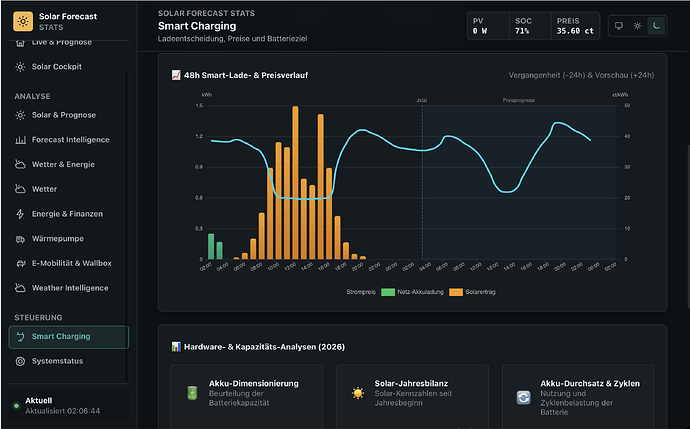This screenshot has width=690, height=429.
Task: Click the Energie & Finanzen lightning icon
Action: 20,214
